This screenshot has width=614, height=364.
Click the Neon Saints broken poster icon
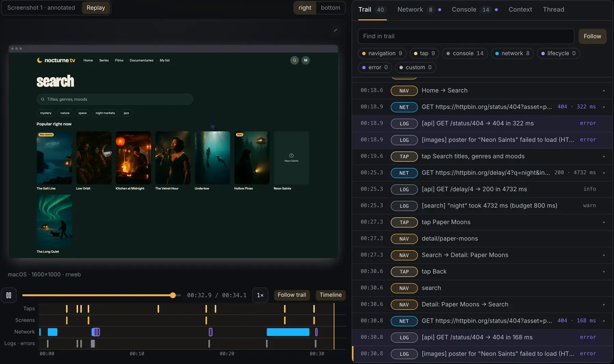tap(291, 156)
